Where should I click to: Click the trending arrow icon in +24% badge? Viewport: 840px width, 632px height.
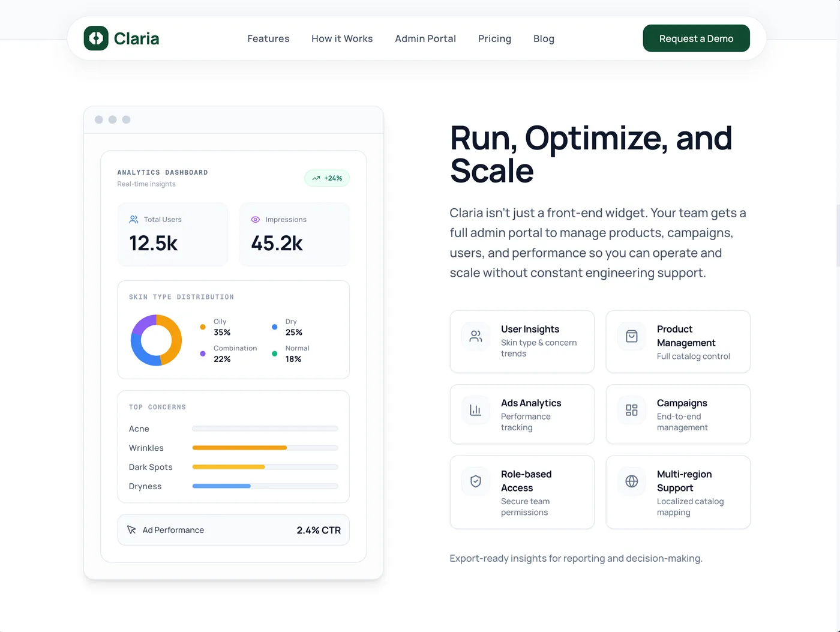pos(316,178)
